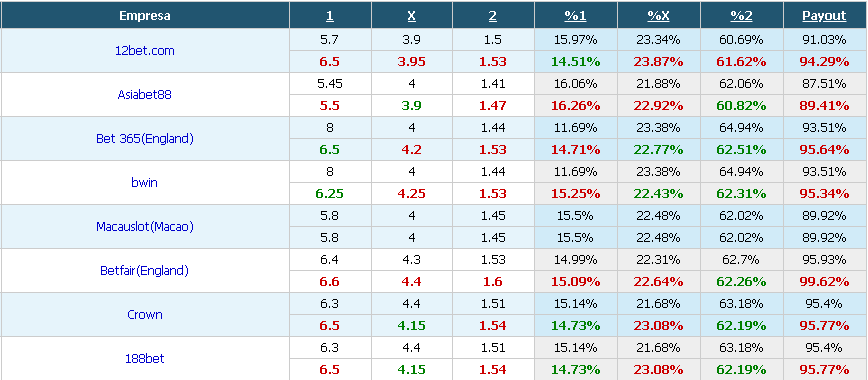Sort table by Payout column header
The height and width of the screenshot is (380, 868).
click(x=824, y=16)
